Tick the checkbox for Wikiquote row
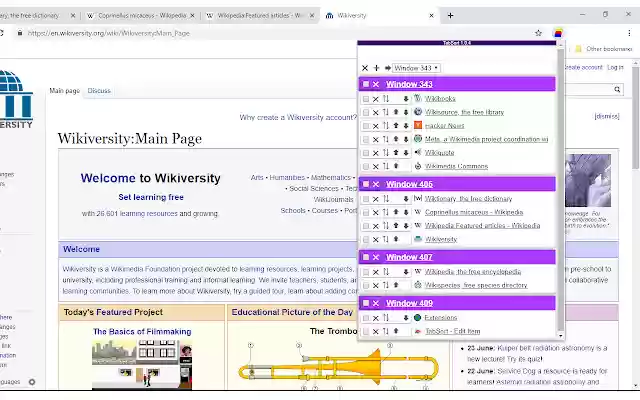The height and width of the screenshot is (400, 640). 366,153
